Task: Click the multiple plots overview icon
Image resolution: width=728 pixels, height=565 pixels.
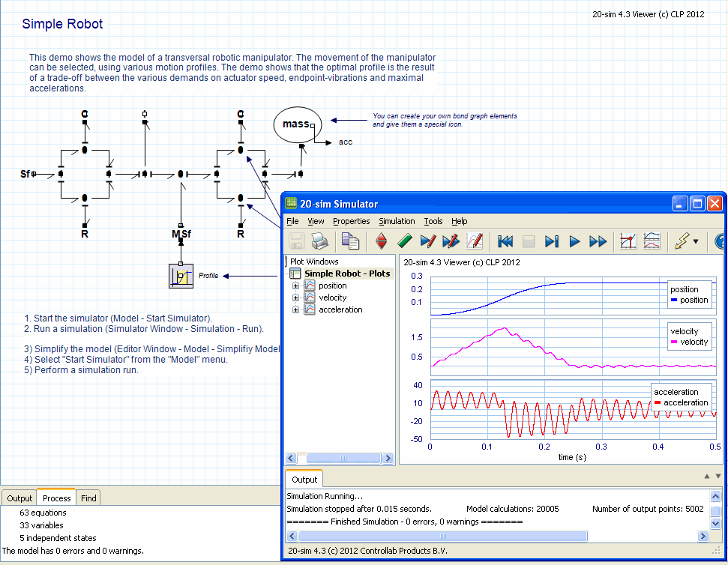Action: pyautogui.click(x=652, y=241)
